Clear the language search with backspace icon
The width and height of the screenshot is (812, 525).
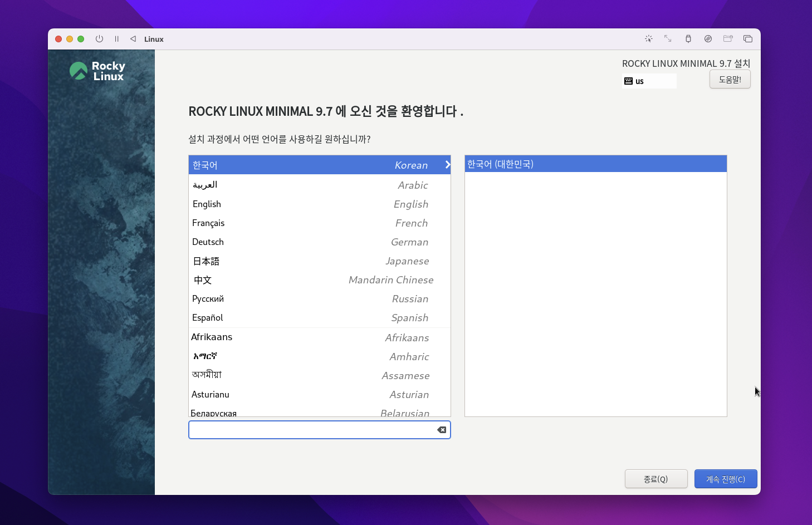(x=442, y=430)
